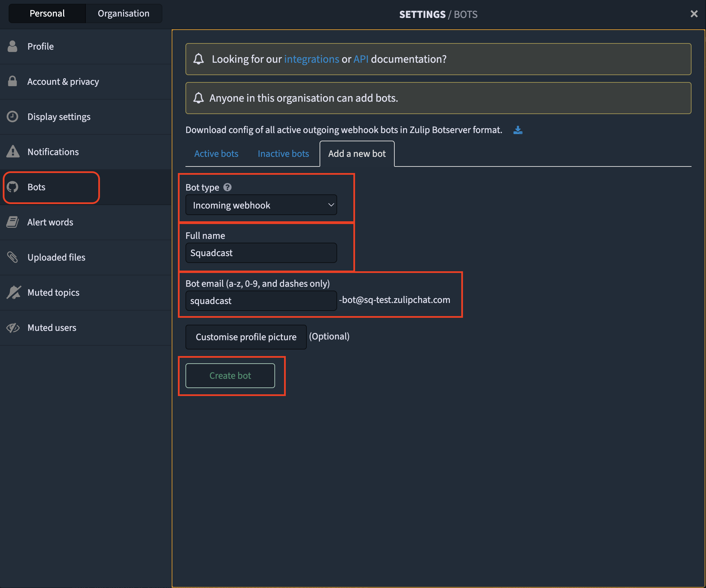706x588 pixels.
Task: Select the Personal settings toggle
Action: [x=47, y=13]
